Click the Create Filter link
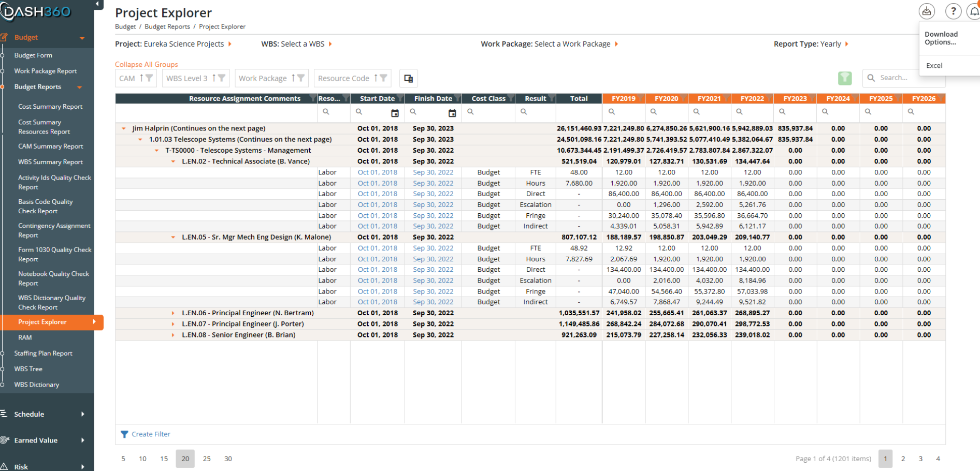The width and height of the screenshot is (980, 471). [x=151, y=434]
